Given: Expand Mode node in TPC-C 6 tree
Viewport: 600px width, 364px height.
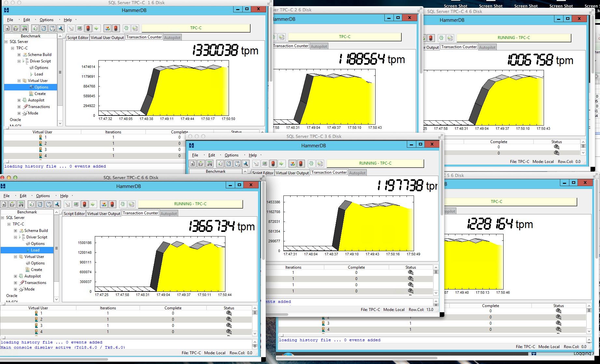Looking at the screenshot, I should (15, 289).
